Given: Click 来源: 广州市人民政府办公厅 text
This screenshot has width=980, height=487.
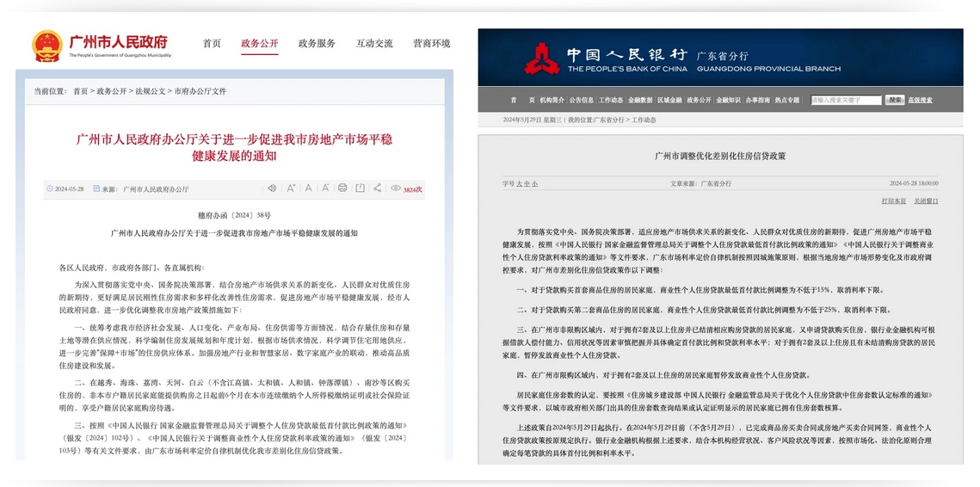Looking at the screenshot, I should click(x=145, y=188).
